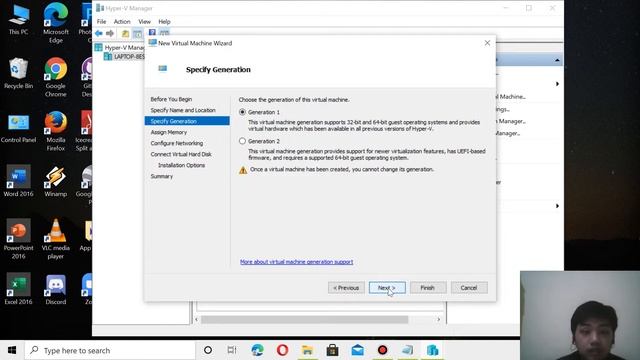Go to Configure Networking step
Viewport: 640px width, 360px height.
point(177,143)
